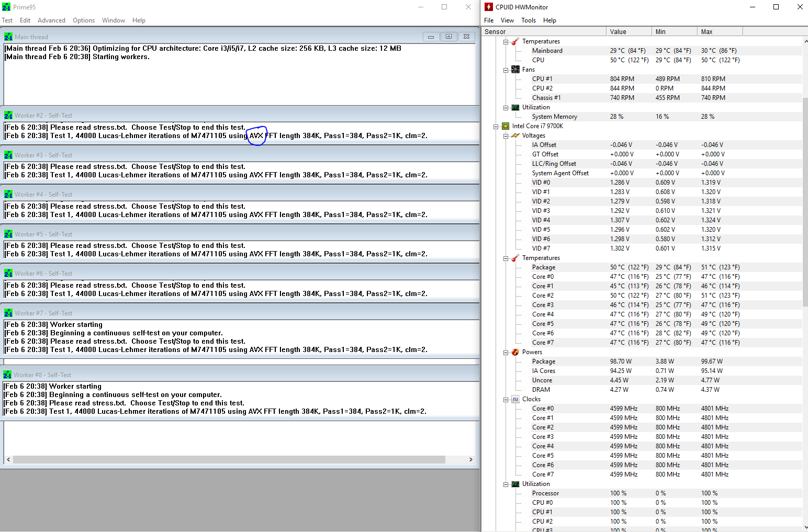Image resolution: width=808 pixels, height=532 pixels.
Task: Click the Prime95 title bar icon
Action: pos(6,7)
